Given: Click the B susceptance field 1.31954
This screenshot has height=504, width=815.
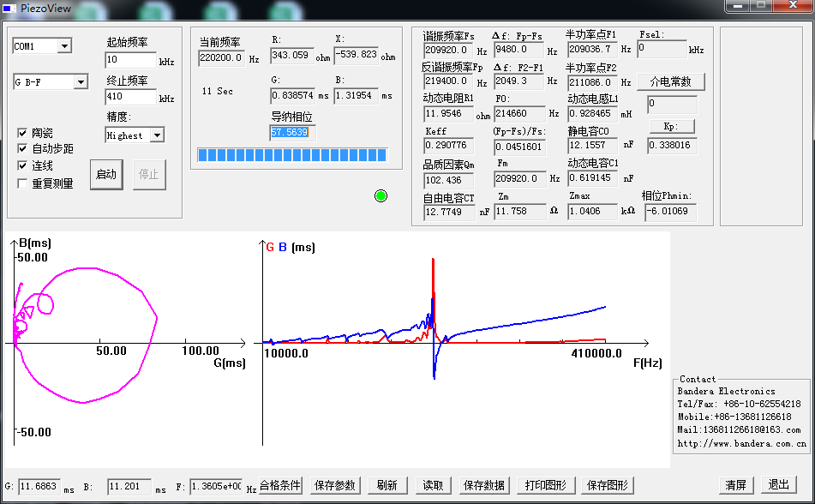Looking at the screenshot, I should pyautogui.click(x=356, y=96).
